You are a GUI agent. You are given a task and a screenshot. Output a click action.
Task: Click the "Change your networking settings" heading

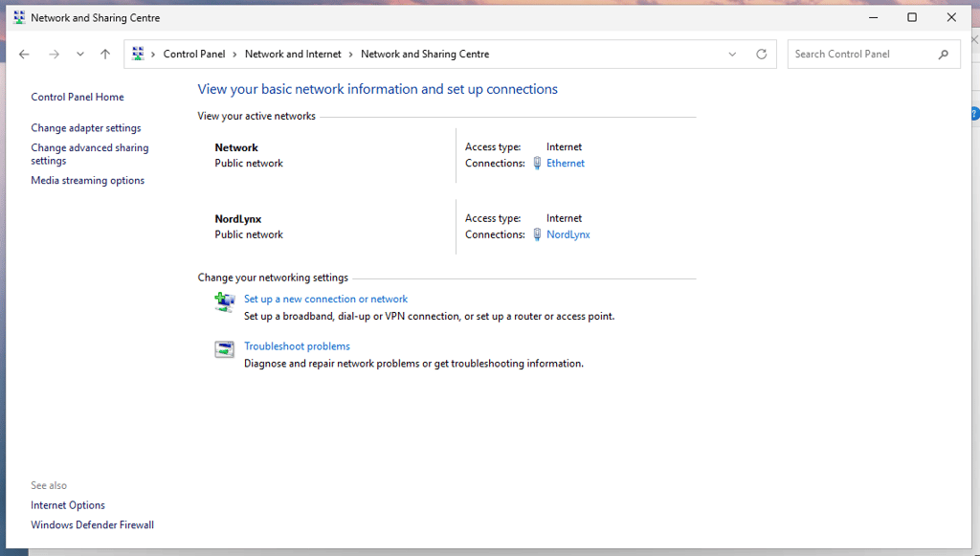pyautogui.click(x=273, y=278)
